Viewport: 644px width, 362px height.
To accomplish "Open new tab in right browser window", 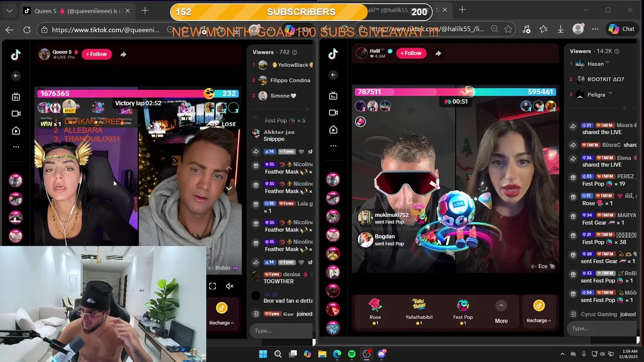I will [x=462, y=10].
